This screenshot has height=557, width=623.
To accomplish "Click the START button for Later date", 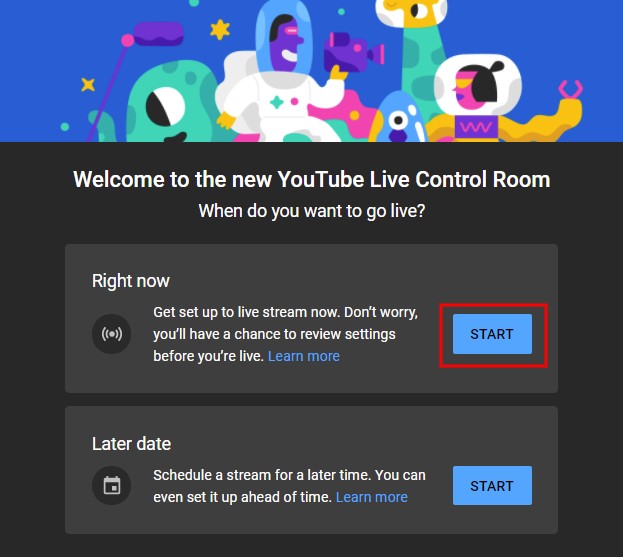I will tap(492, 485).
